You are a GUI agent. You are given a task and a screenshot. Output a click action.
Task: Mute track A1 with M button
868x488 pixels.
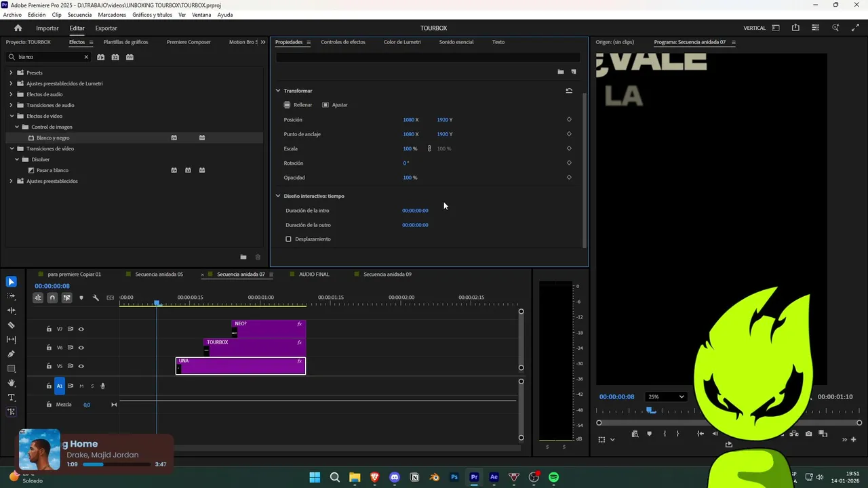tap(81, 386)
